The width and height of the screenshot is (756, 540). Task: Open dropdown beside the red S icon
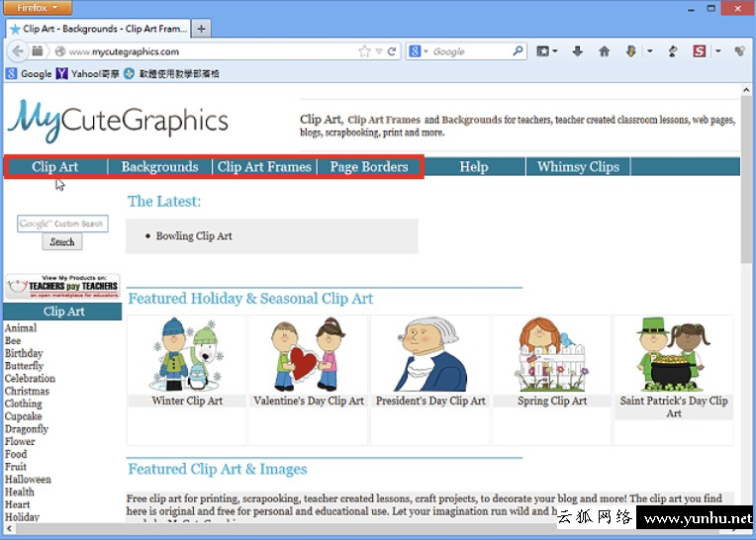pyautogui.click(x=718, y=51)
